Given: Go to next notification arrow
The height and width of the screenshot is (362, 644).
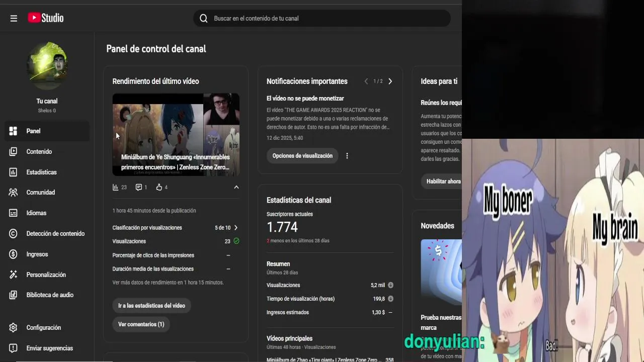Looking at the screenshot, I should [390, 81].
